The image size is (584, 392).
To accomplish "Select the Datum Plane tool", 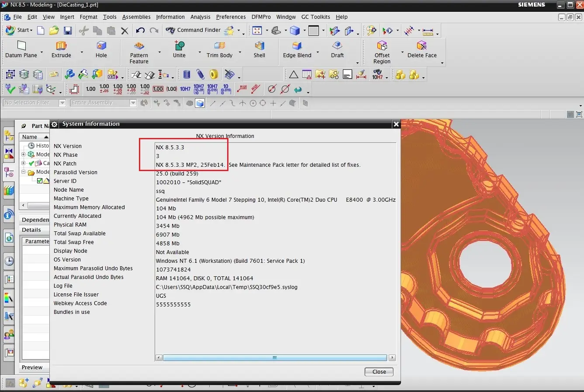I will (x=21, y=49).
